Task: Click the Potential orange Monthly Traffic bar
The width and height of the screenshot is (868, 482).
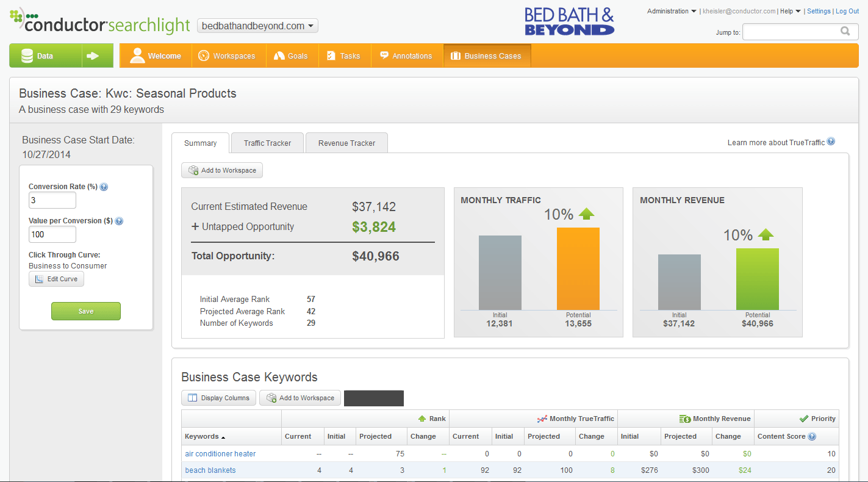Action: pyautogui.click(x=578, y=268)
